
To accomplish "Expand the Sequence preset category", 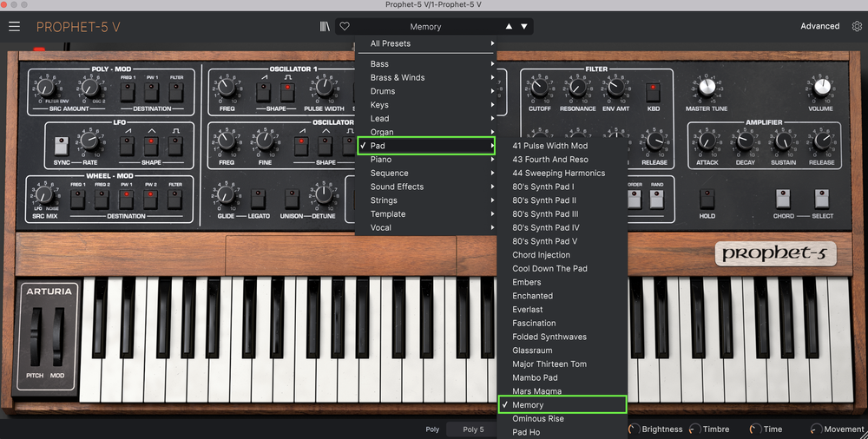I will pyautogui.click(x=425, y=173).
